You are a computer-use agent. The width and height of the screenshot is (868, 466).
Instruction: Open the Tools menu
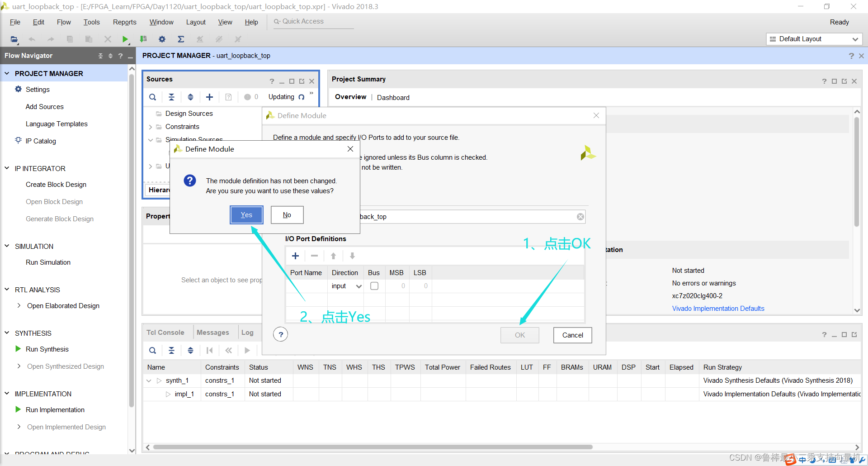coord(91,22)
